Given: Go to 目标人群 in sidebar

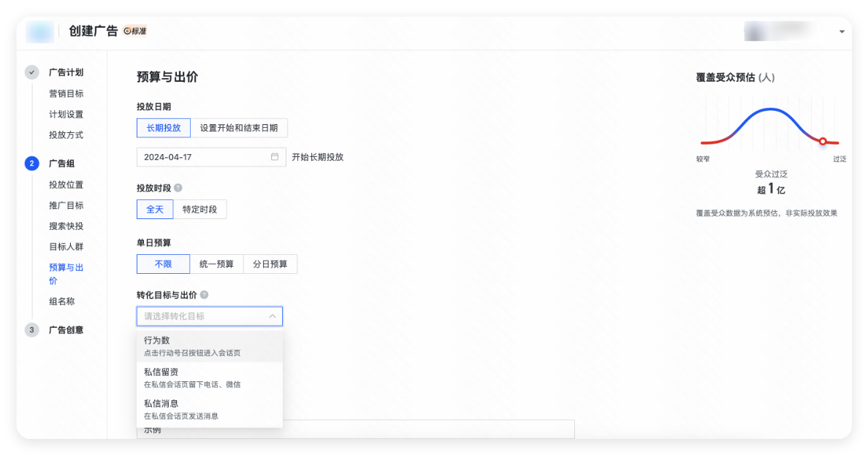Looking at the screenshot, I should 66,247.
